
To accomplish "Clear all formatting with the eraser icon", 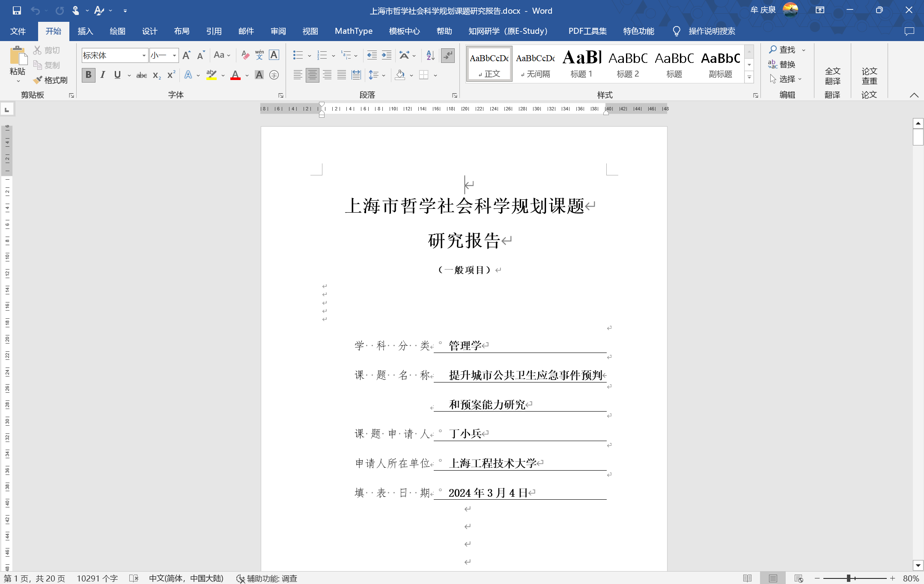I will click(x=245, y=55).
